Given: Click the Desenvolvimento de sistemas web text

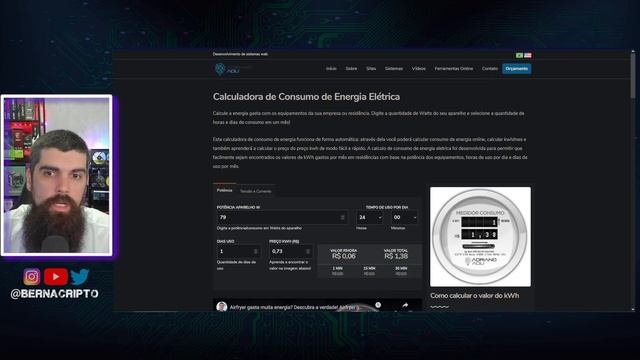Looking at the screenshot, I should 240,54.
